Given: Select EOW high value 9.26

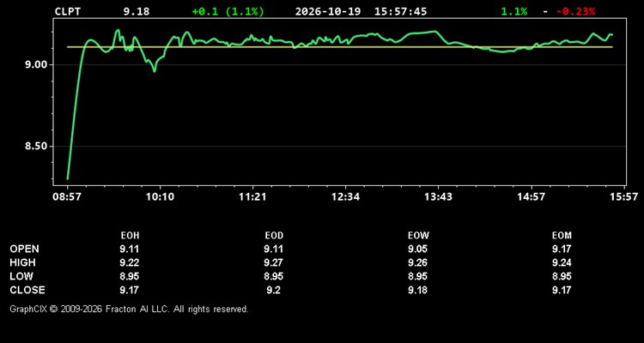Looking at the screenshot, I should click(418, 262).
